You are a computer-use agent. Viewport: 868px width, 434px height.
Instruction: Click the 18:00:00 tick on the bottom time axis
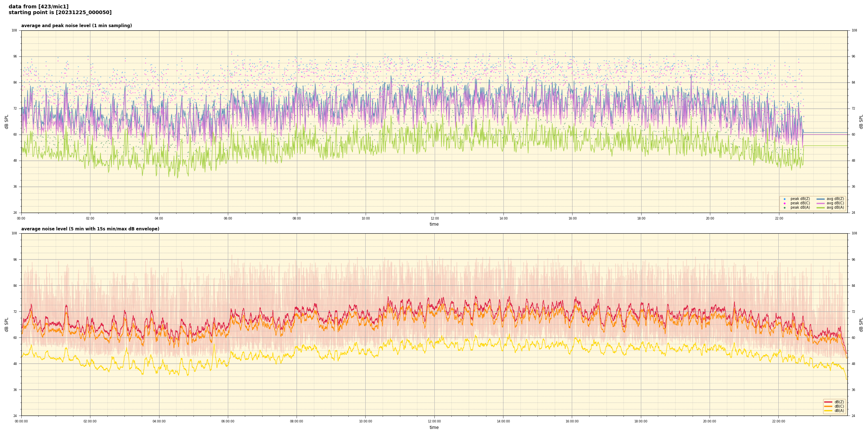pos(641,421)
